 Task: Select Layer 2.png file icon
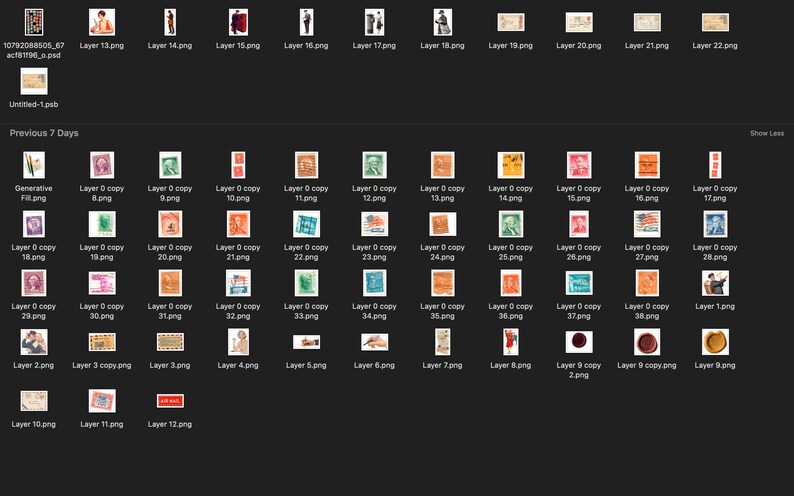(34, 342)
